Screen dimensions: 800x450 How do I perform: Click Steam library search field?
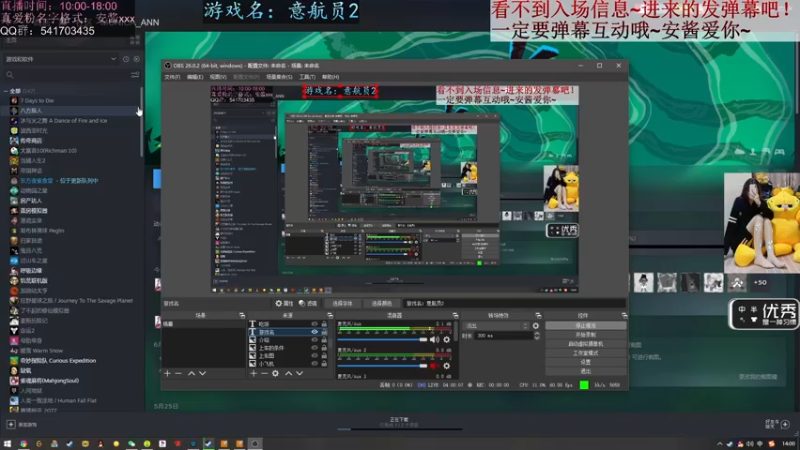tap(66, 75)
